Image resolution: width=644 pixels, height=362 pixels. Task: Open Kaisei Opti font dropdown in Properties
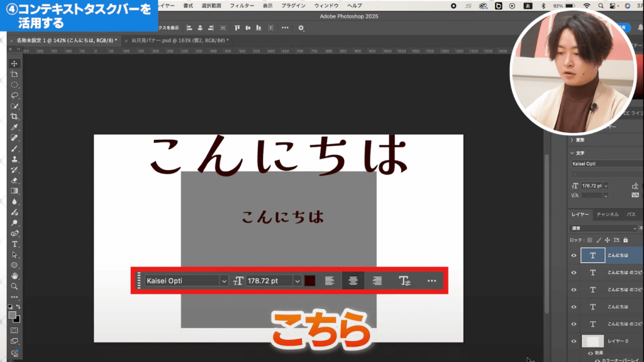pyautogui.click(x=607, y=164)
